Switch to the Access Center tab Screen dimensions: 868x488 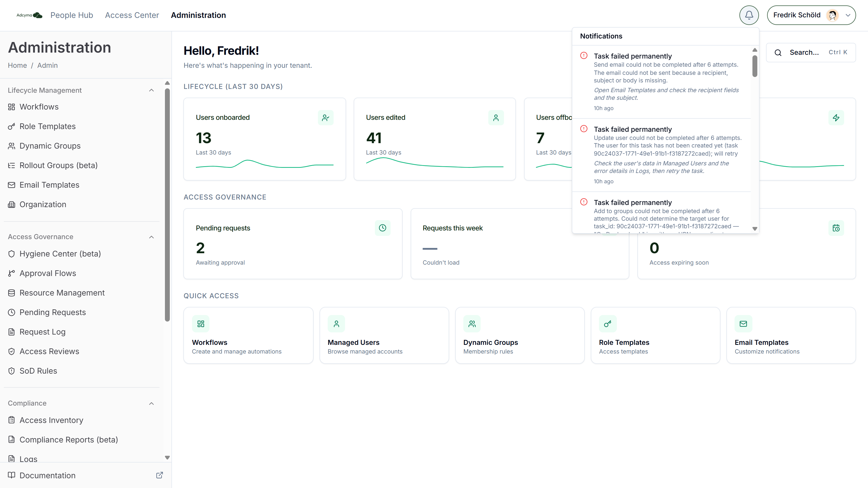(x=132, y=15)
